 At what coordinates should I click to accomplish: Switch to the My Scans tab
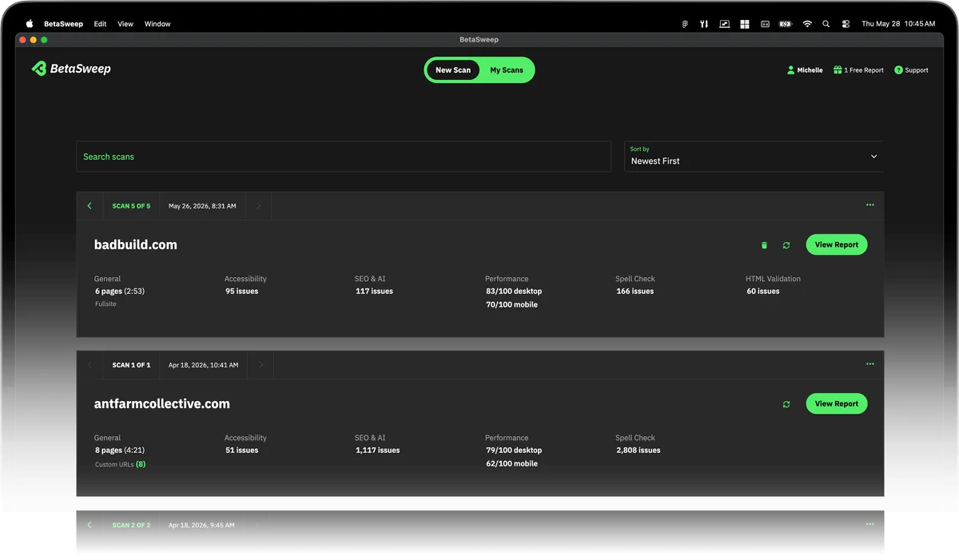coord(507,70)
